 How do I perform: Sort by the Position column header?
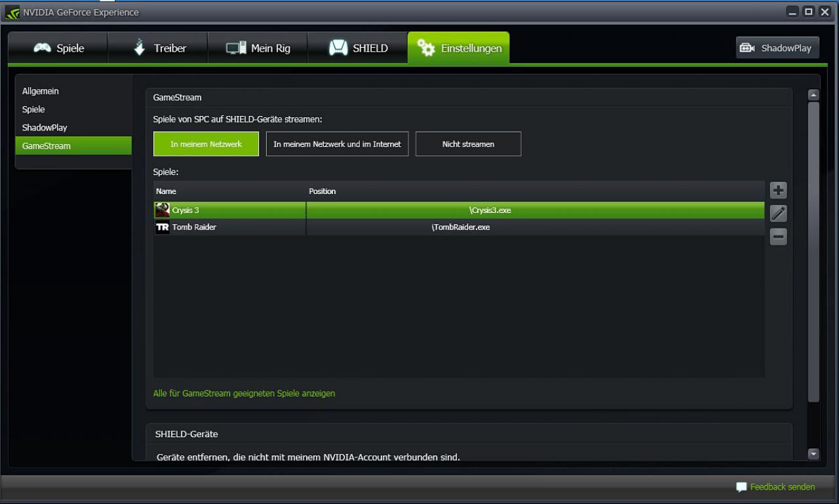[x=536, y=191]
